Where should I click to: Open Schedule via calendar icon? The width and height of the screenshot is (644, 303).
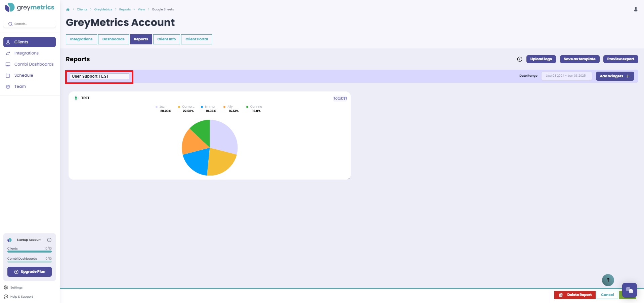pyautogui.click(x=8, y=75)
